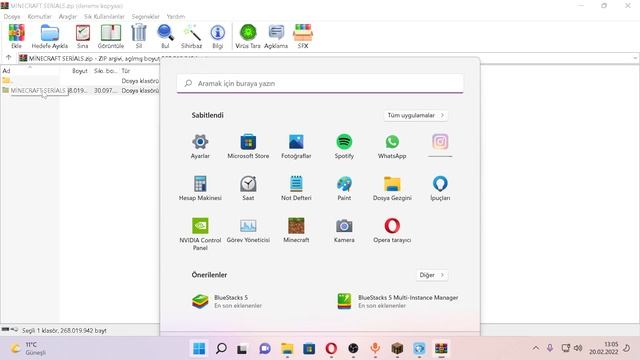Open Görev Yöneticisi task manager
Viewport: 640px width, 360px height.
pos(248,230)
